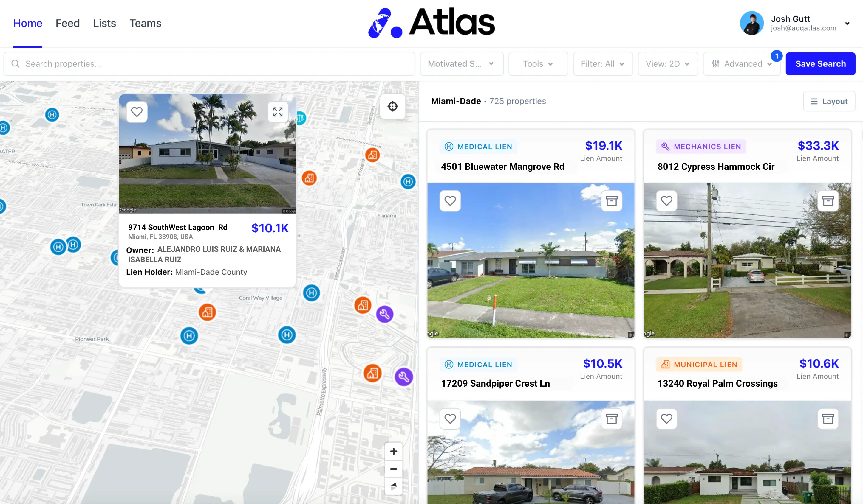Screen dimensions: 863x504
Task: Click the map recenter crosshair icon
Action: pyautogui.click(x=392, y=106)
